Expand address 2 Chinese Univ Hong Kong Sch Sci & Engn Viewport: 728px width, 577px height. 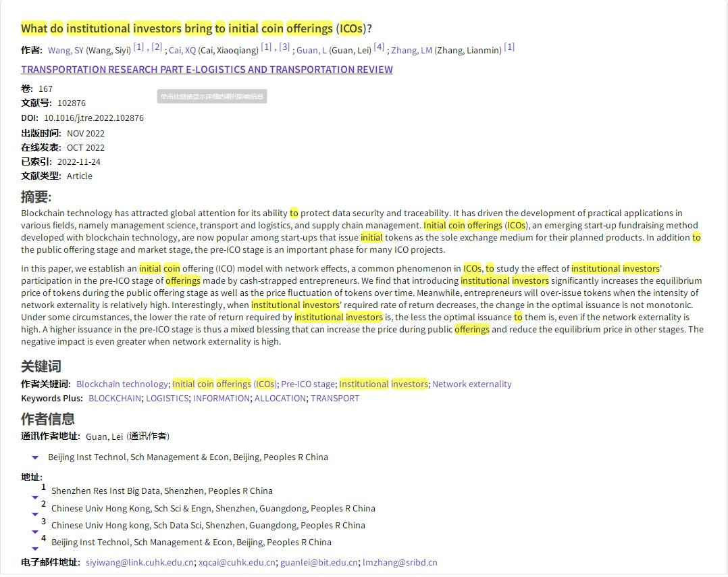pos(35,514)
